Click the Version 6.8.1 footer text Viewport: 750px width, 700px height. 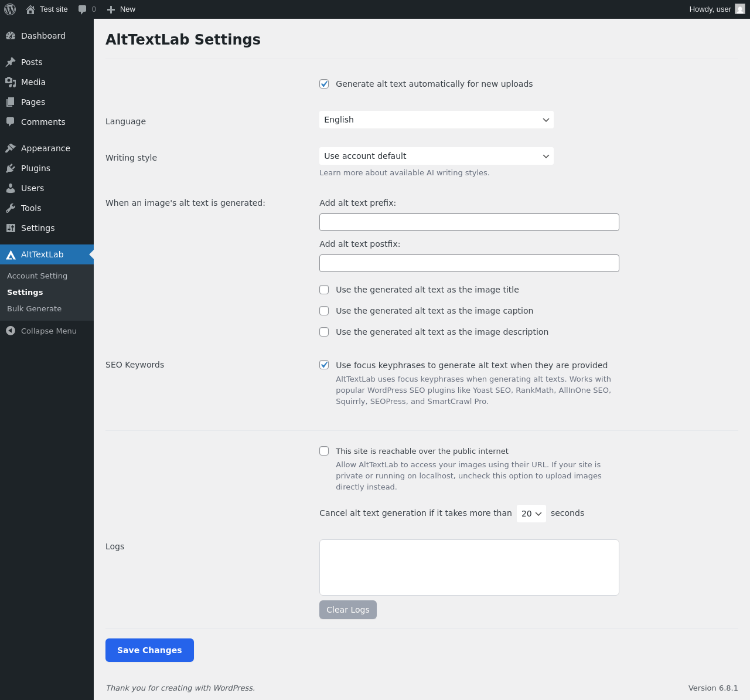(x=713, y=688)
